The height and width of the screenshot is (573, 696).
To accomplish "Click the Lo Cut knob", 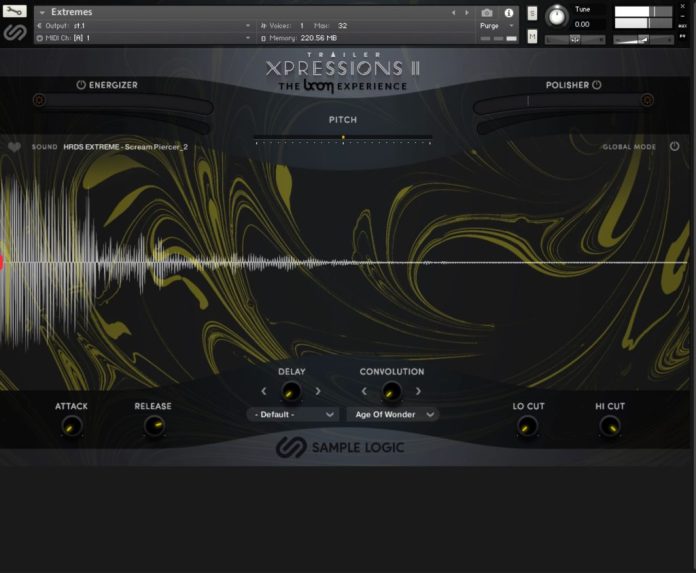I will coord(527,427).
